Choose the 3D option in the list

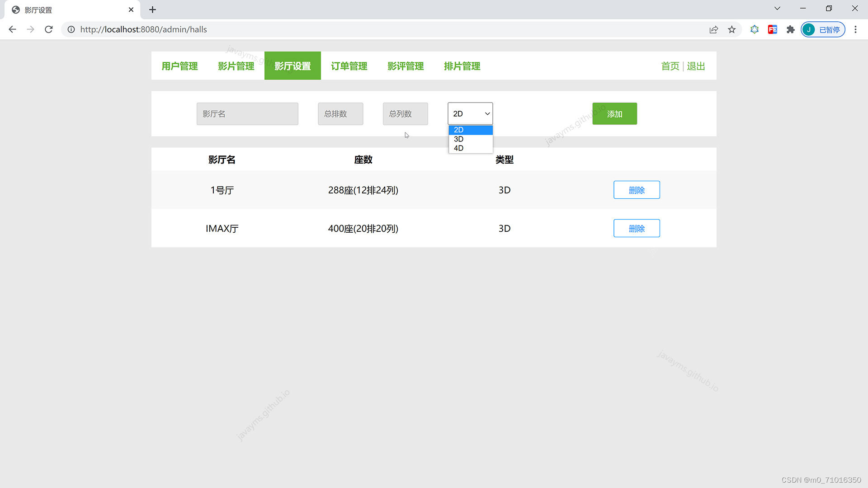pyautogui.click(x=471, y=139)
